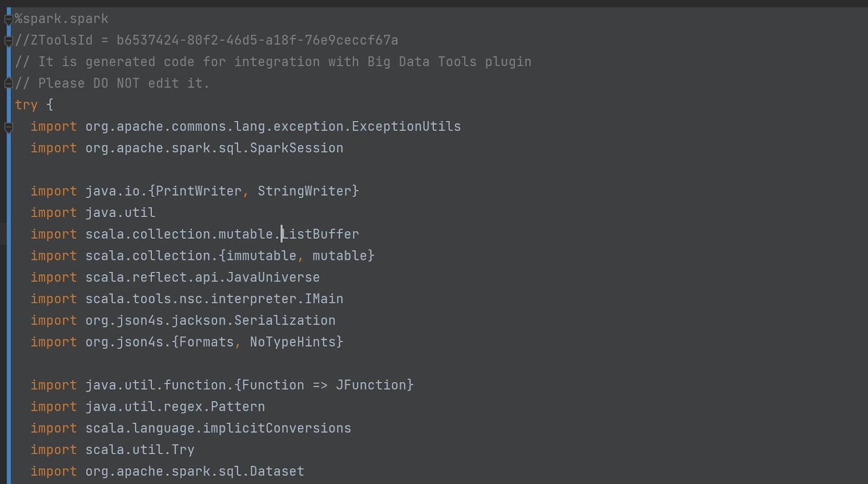Collapse the imports fold at ExceptionUtils line
Viewport: 868px width, 484px height.
coord(8,128)
